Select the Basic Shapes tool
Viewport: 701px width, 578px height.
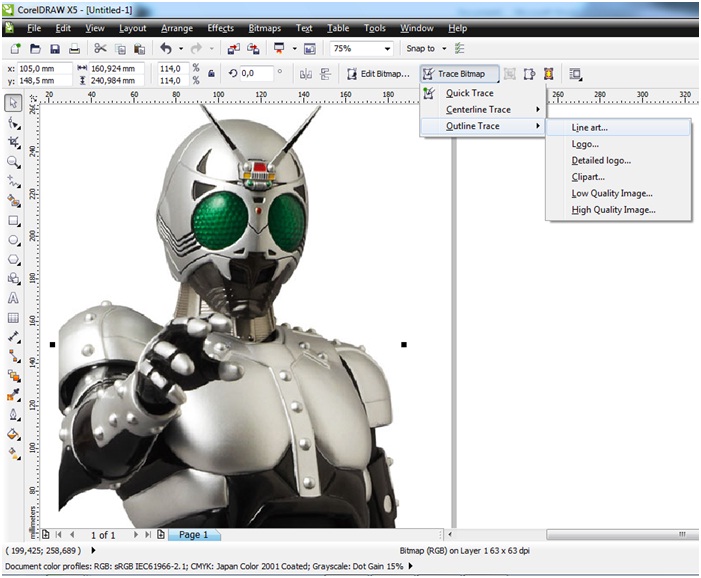coord(13,278)
